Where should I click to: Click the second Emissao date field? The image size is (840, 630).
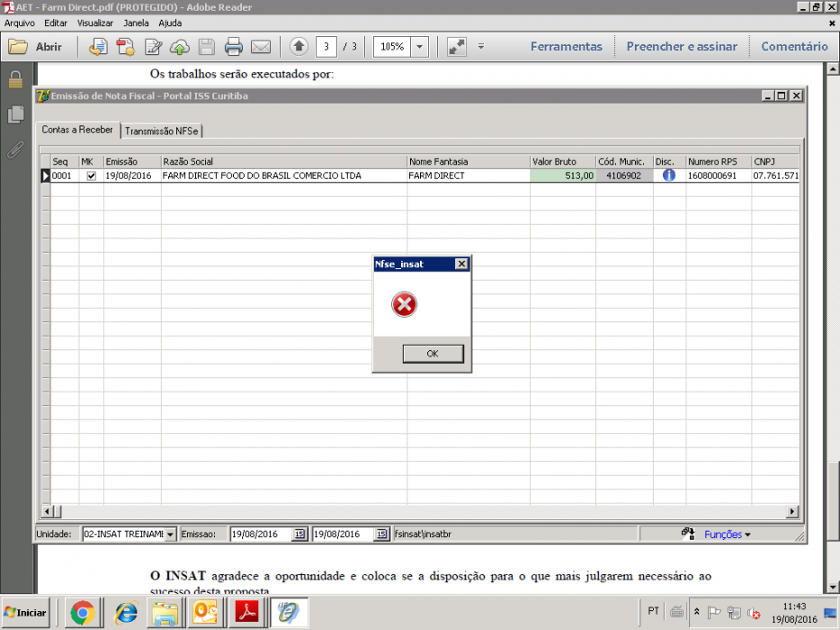tap(344, 534)
